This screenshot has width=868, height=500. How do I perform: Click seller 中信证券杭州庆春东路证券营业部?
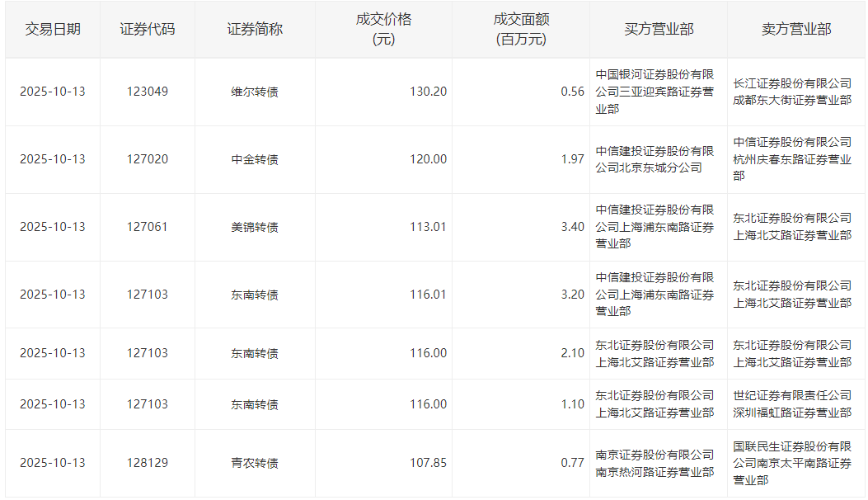coord(792,159)
